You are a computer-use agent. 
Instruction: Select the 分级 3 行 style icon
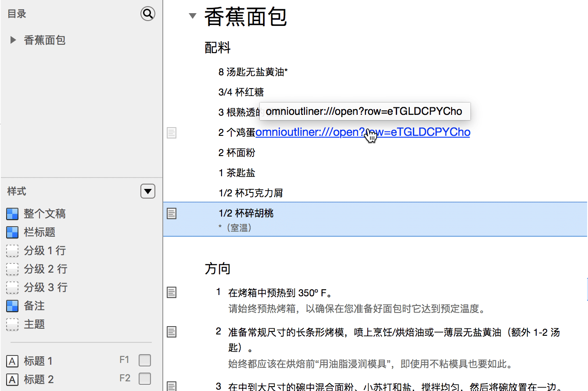click(x=12, y=287)
